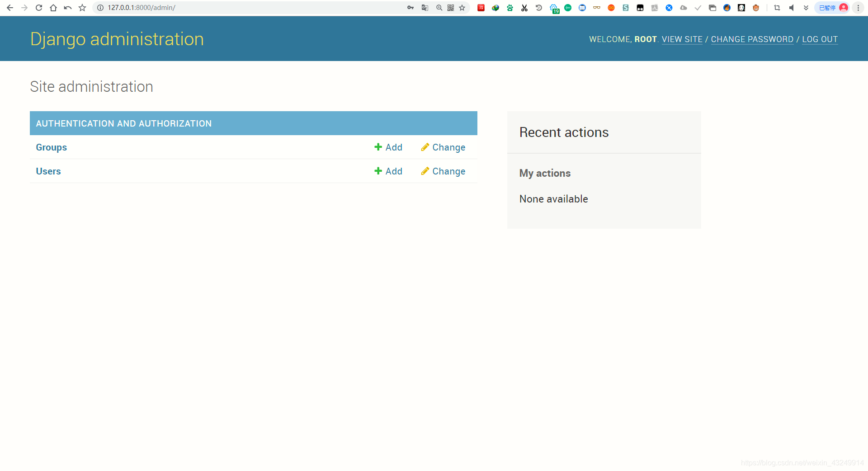
Task: Click the browser back arrow
Action: click(10, 8)
